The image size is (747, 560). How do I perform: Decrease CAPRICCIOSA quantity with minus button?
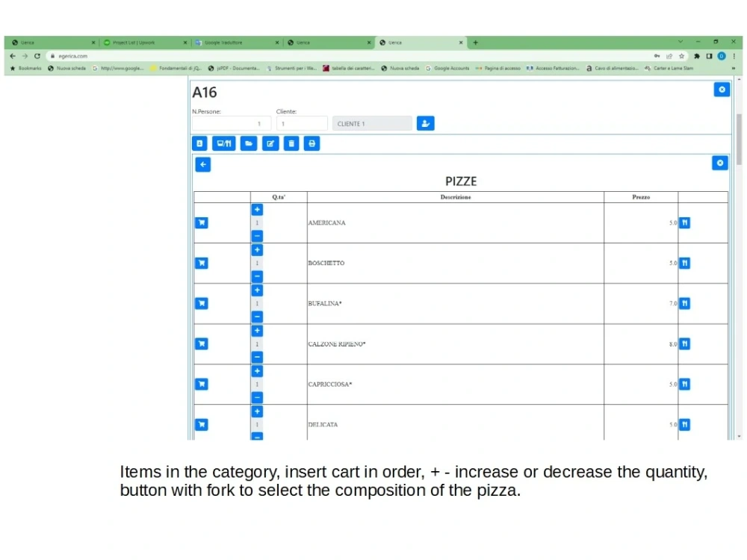257,398
